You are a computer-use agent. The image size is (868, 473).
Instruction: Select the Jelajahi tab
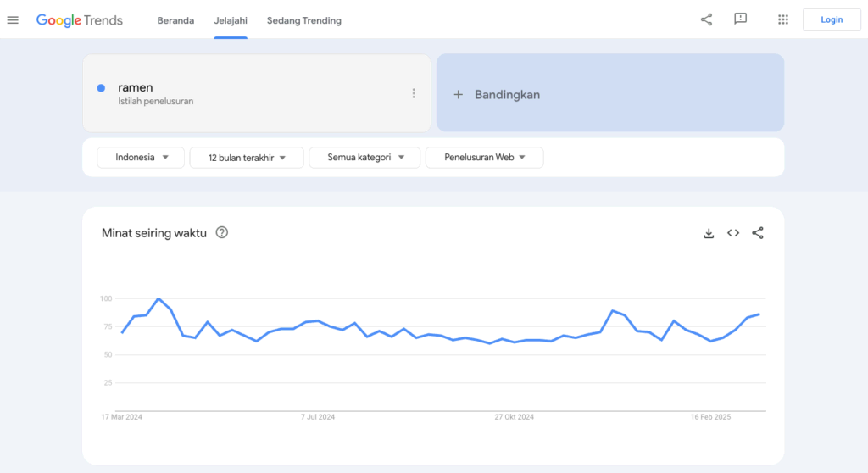click(x=231, y=20)
